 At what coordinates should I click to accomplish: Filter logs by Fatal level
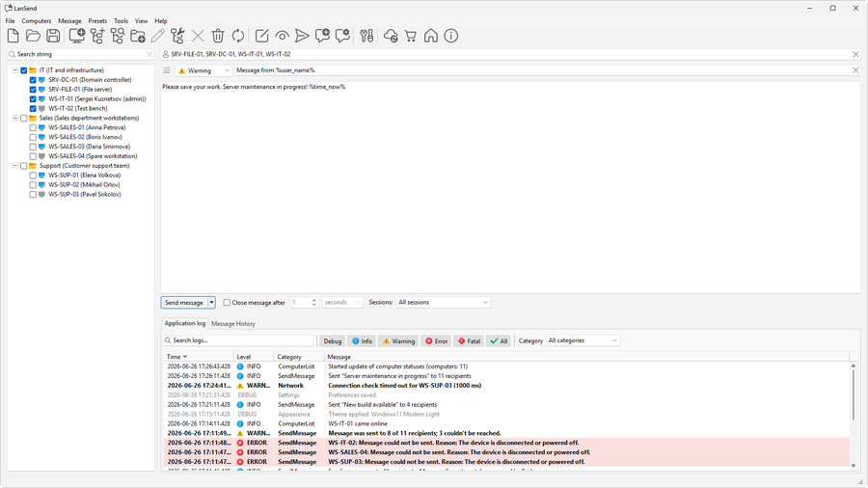(x=469, y=341)
